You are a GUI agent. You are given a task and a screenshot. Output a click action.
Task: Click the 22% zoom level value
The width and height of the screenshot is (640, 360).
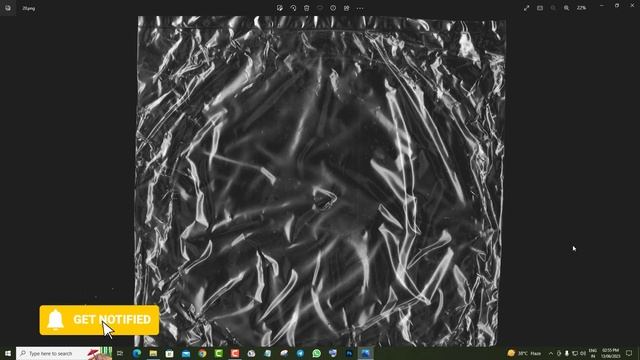point(582,8)
